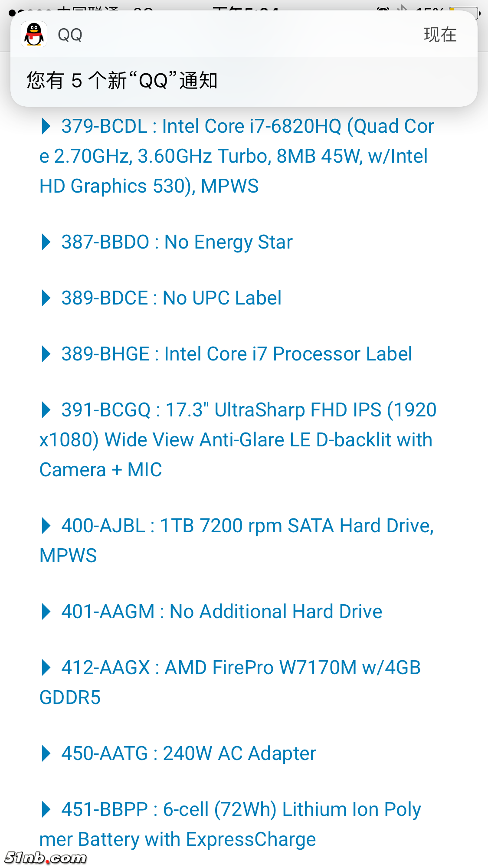Expand the 391-BCGQ disclosure arrow
Image resolution: width=488 pixels, height=868 pixels.
(46, 410)
